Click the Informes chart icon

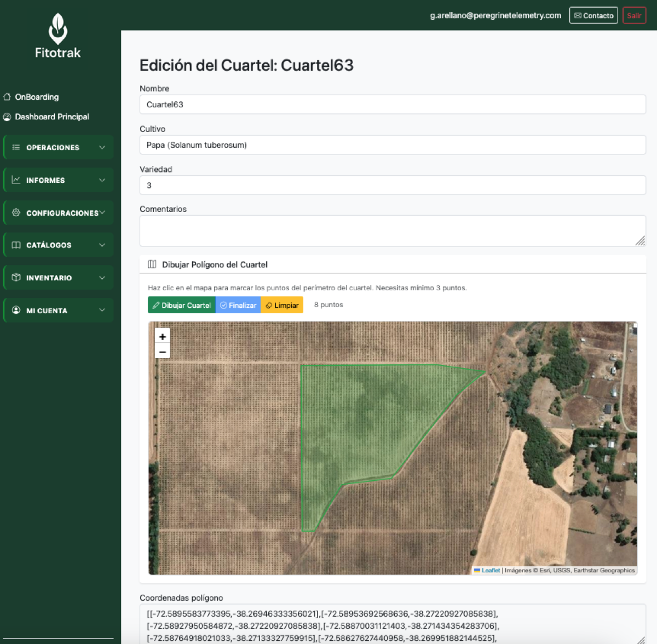tap(16, 180)
